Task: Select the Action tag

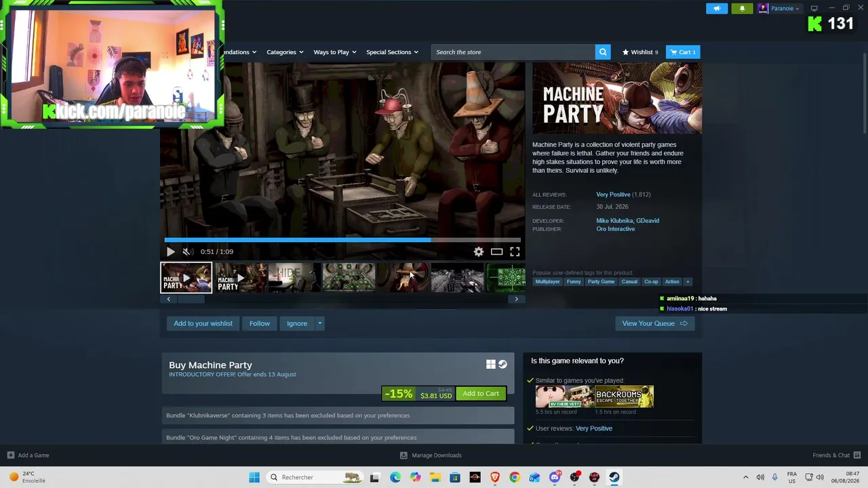Action: pyautogui.click(x=672, y=282)
